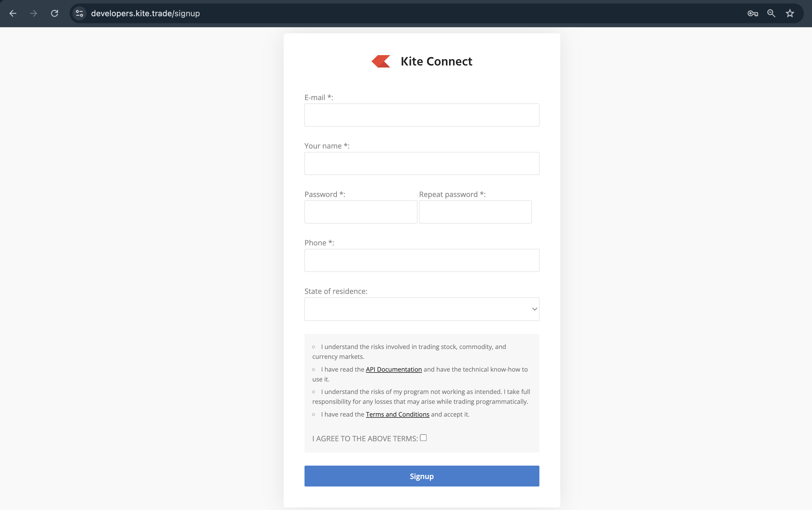Viewport: 812px width, 510px height.
Task: Open the saved passwords key icon
Action: [x=753, y=14]
